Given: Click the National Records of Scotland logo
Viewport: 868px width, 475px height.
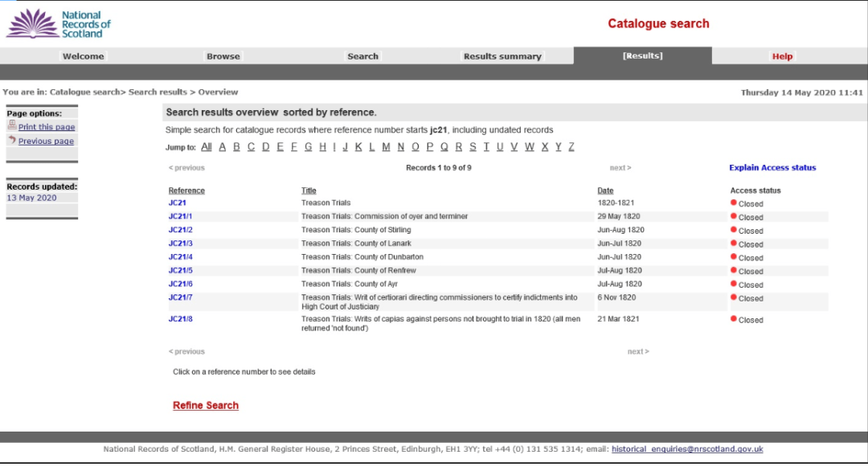Looking at the screenshot, I should [x=58, y=24].
